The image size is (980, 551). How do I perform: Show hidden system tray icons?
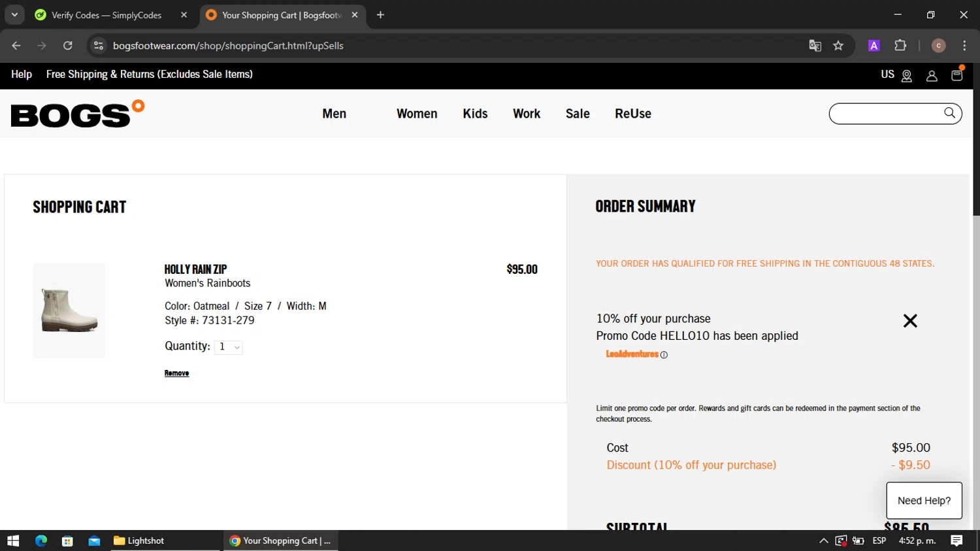[823, 541]
